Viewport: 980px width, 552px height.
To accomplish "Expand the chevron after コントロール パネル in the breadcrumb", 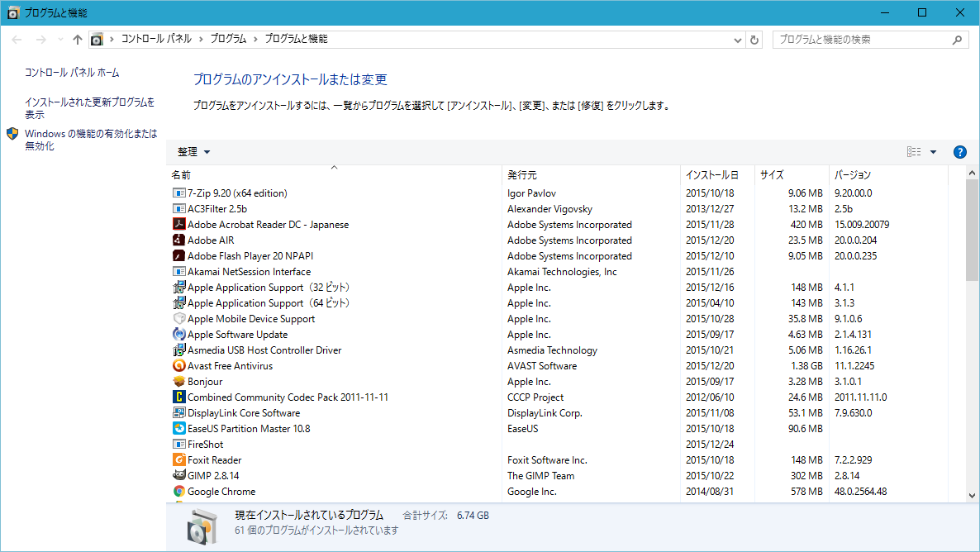I will point(202,39).
